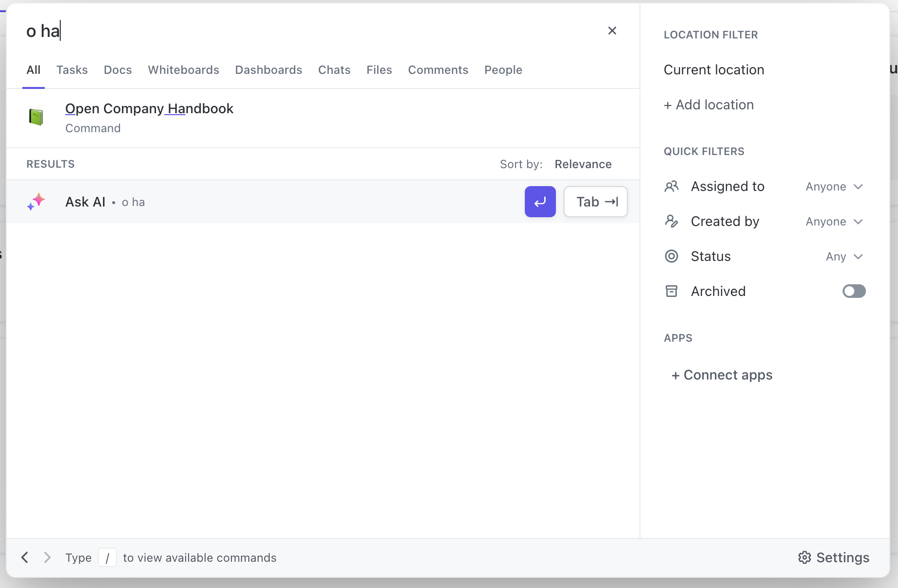The image size is (898, 588).
Task: Toggle the Archived switch on
Action: (854, 291)
